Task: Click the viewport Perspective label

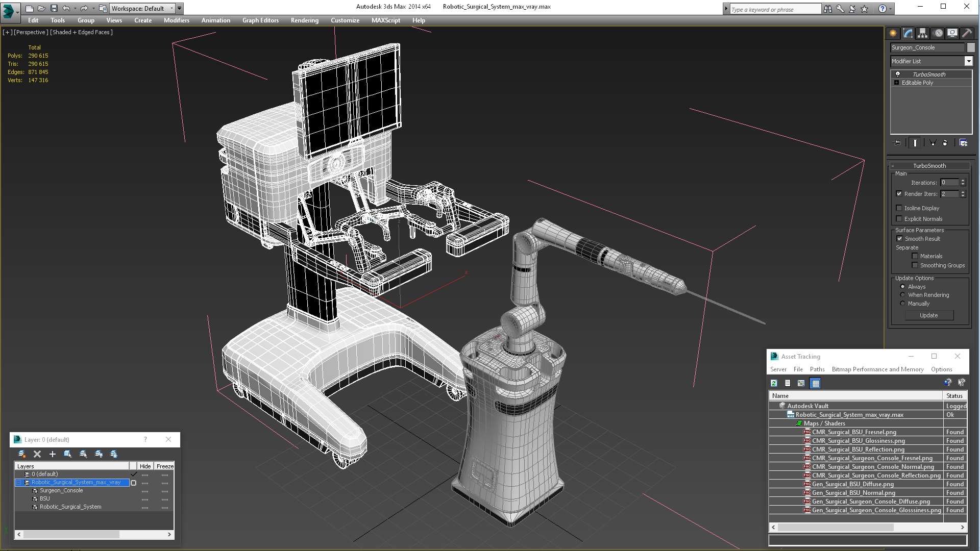Action: (x=31, y=32)
